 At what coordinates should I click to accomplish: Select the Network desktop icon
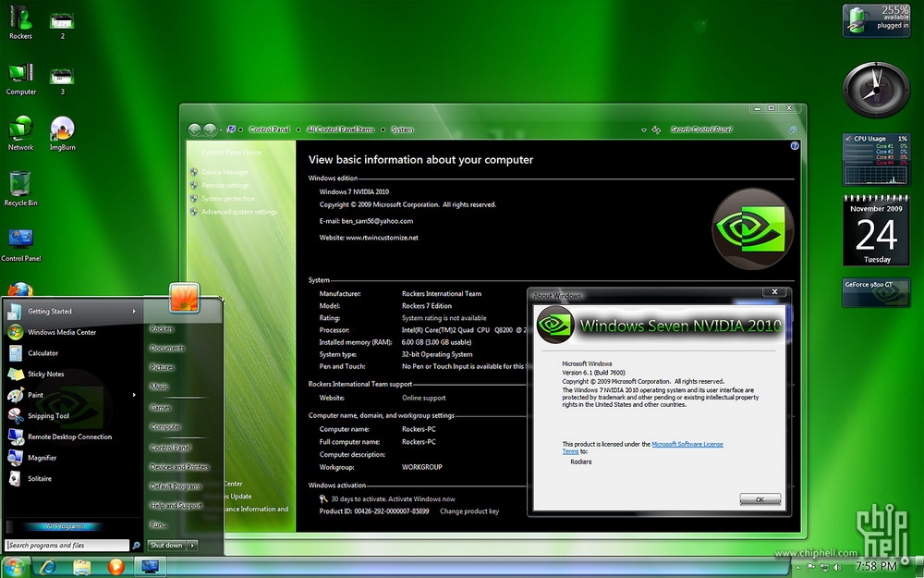20,133
